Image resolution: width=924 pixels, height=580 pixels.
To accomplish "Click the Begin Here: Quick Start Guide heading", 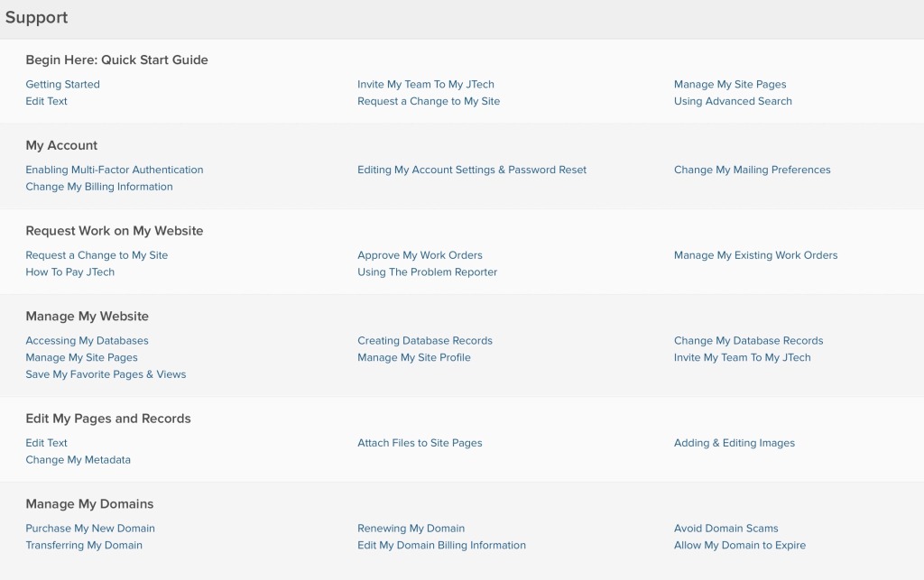I will 116,60.
